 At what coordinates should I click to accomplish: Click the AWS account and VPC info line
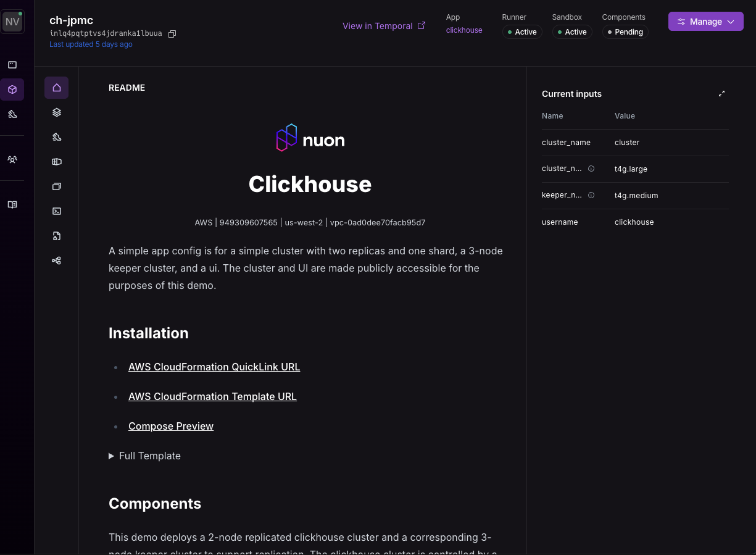click(310, 222)
